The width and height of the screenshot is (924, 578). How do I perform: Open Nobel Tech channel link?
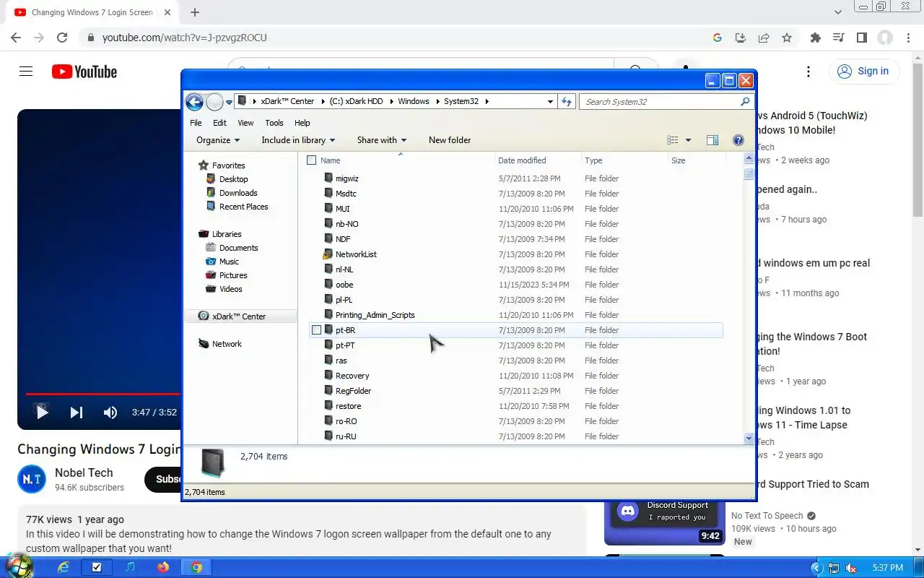(x=84, y=473)
